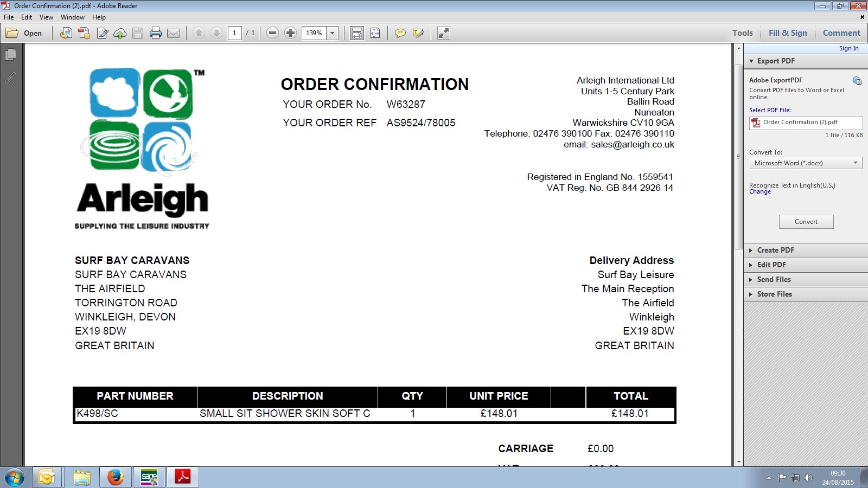Click the Adobe Reader taskbar icon
The width and height of the screenshot is (868, 488).
182,478
